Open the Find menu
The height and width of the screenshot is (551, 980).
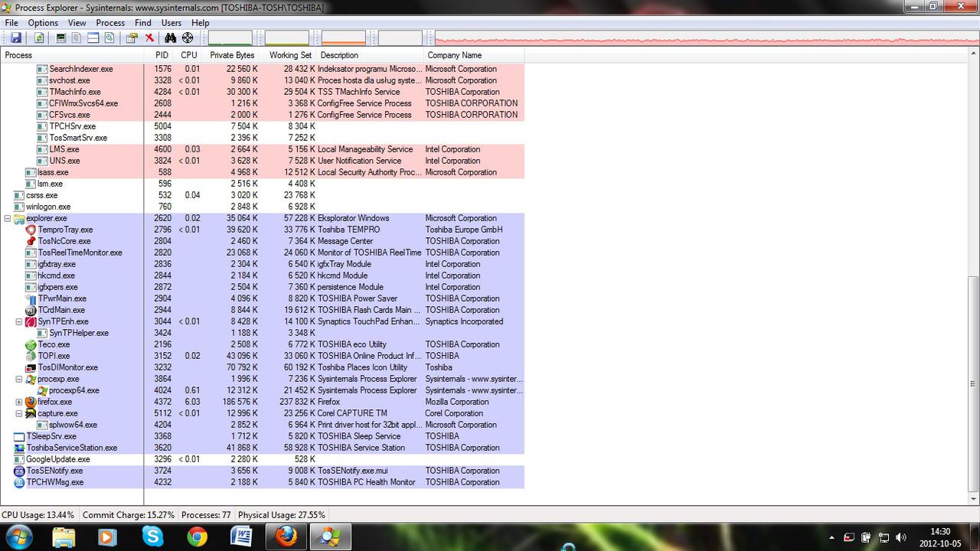[143, 23]
